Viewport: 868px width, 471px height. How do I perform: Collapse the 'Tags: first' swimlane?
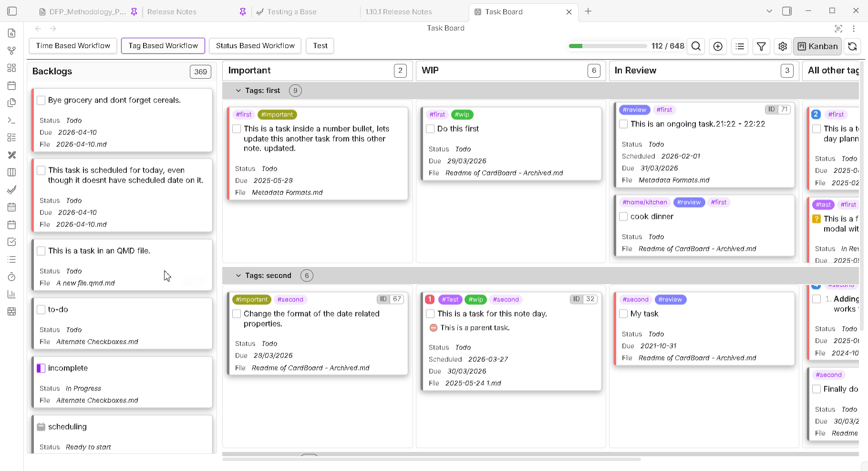(238, 91)
